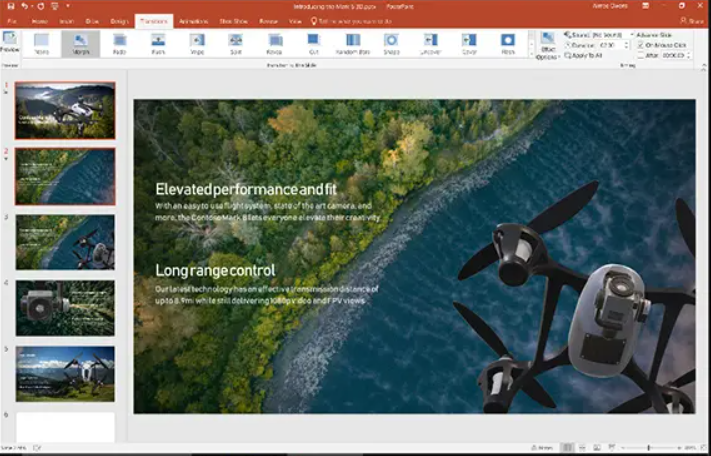The image size is (711, 456).
Task: Select slide 5 thumbnail
Action: click(65, 374)
